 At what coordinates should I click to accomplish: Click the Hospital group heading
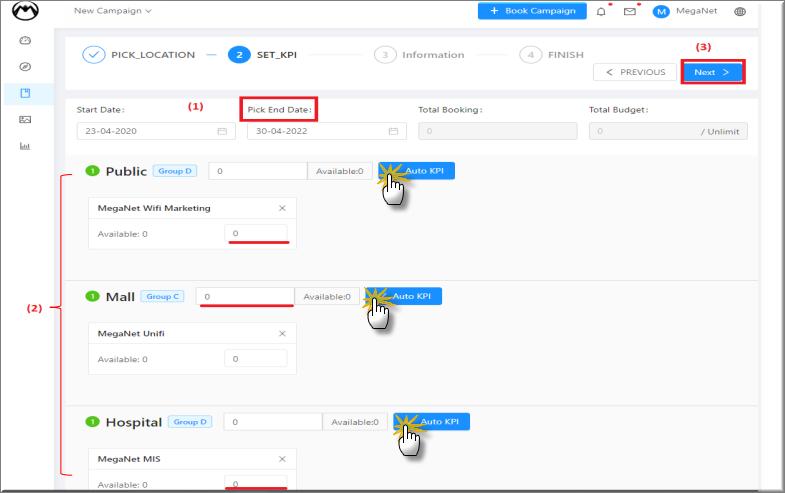click(x=134, y=422)
